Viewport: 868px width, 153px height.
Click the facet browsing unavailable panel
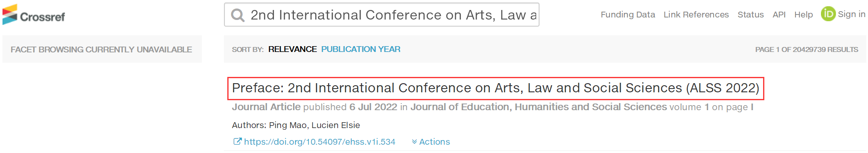102,49
